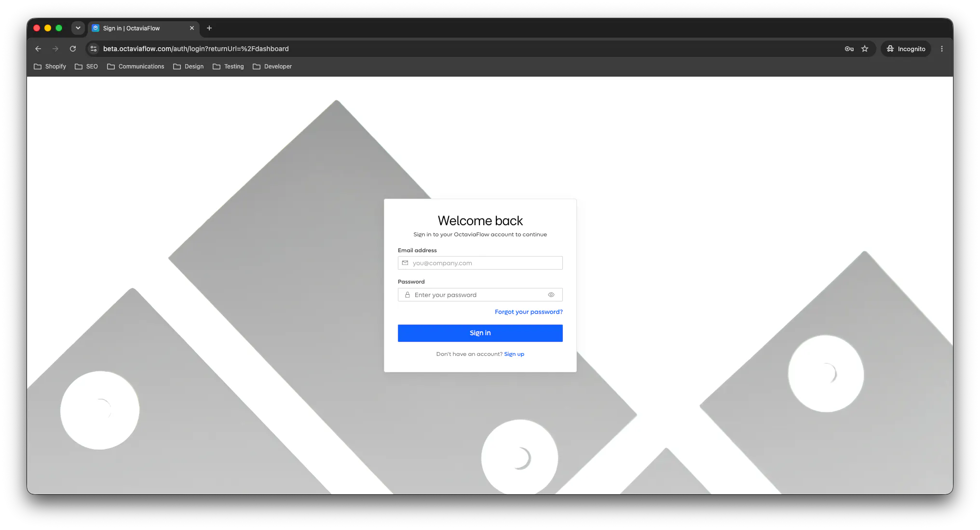
Task: Click the lock icon in password field
Action: 408,295
